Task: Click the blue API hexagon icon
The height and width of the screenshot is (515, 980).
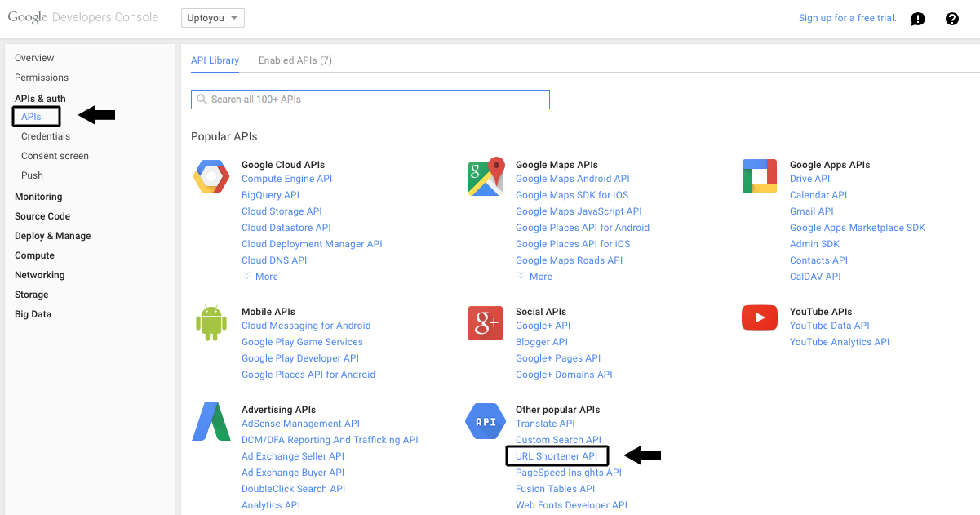Action: click(486, 421)
